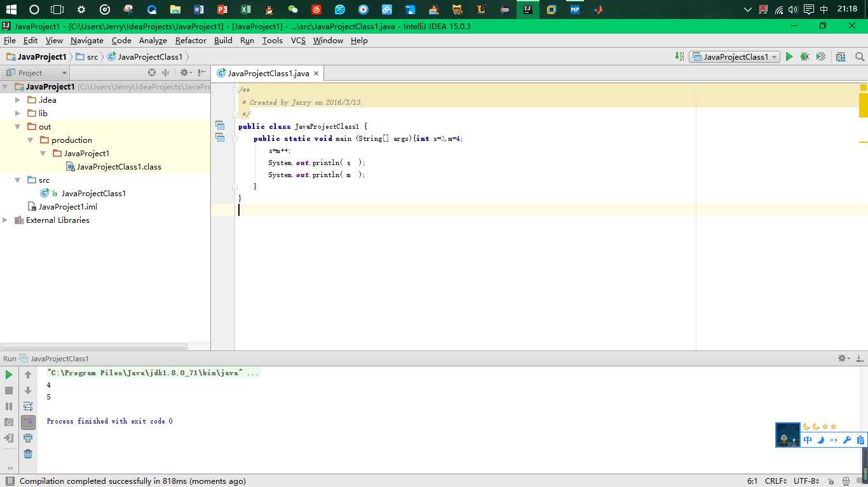Image resolution: width=868 pixels, height=487 pixels.
Task: Collapse the out folder
Action: [18, 126]
